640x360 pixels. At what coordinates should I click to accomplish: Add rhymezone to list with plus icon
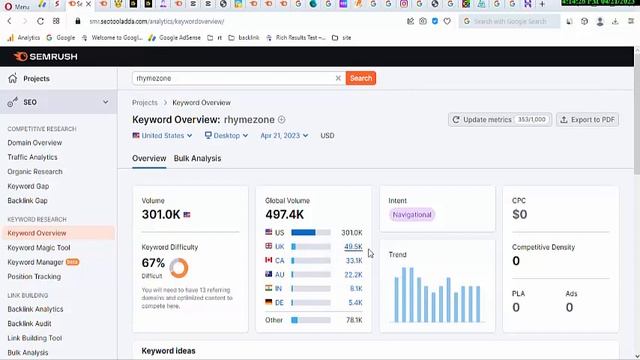click(282, 120)
